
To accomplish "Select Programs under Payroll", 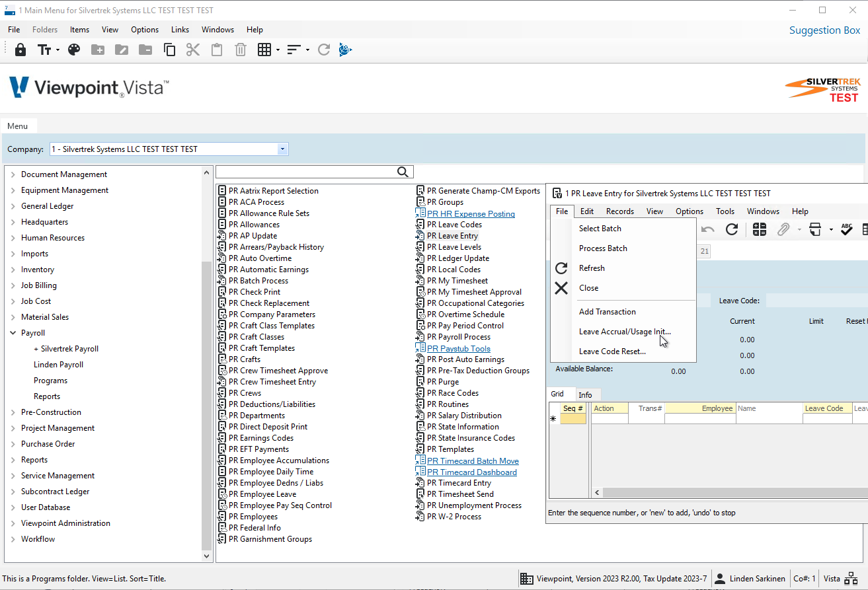I will [x=51, y=381].
